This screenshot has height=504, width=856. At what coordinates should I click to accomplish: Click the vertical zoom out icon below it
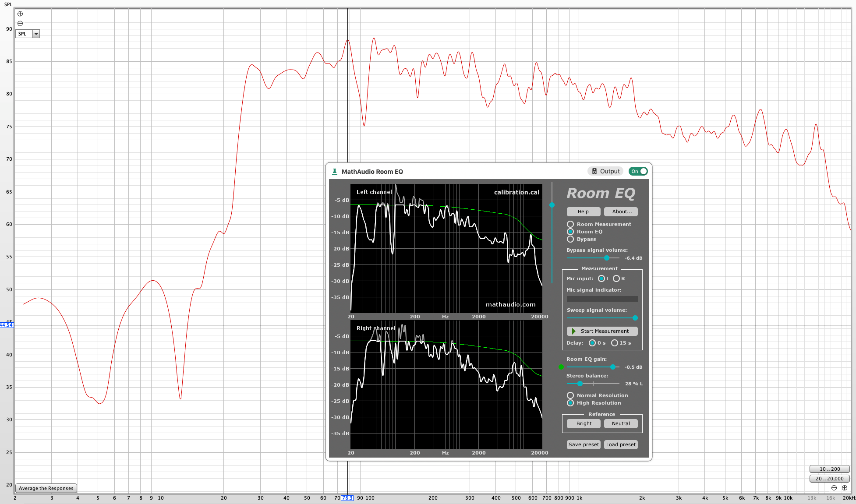[20, 24]
